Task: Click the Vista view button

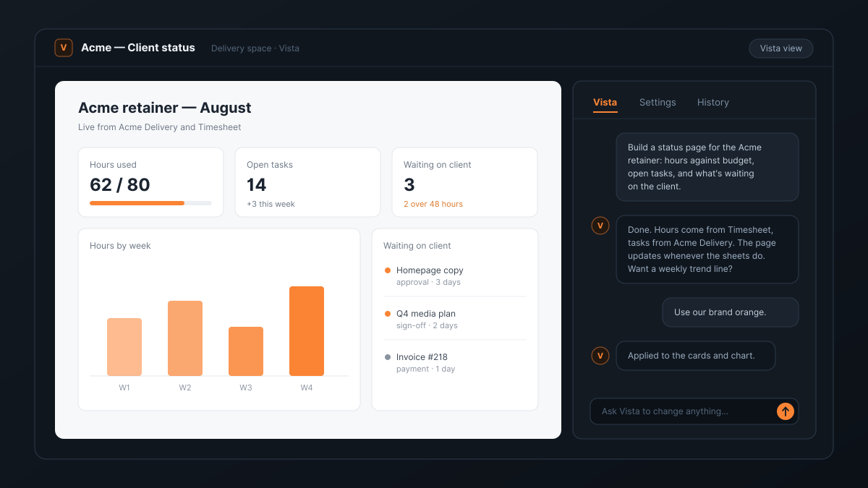Action: tap(781, 48)
